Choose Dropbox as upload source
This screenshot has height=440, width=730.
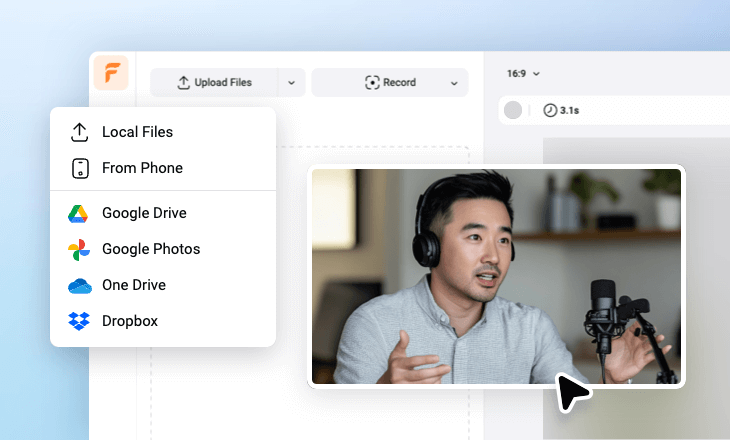coord(163,321)
